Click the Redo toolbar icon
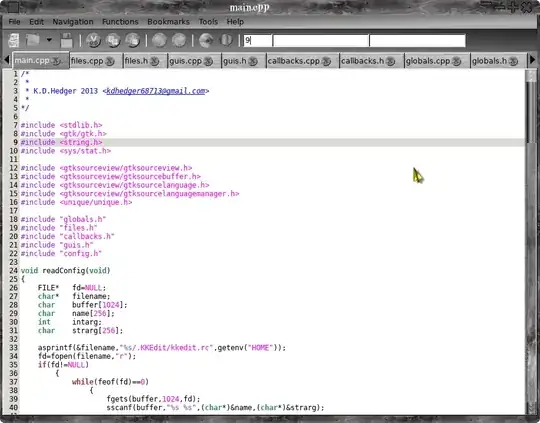Image resolution: width=540 pixels, height=423 pixels. click(x=179, y=40)
